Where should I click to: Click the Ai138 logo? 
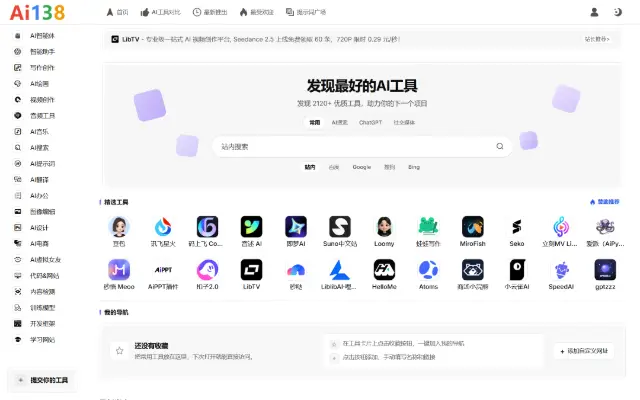pos(37,12)
